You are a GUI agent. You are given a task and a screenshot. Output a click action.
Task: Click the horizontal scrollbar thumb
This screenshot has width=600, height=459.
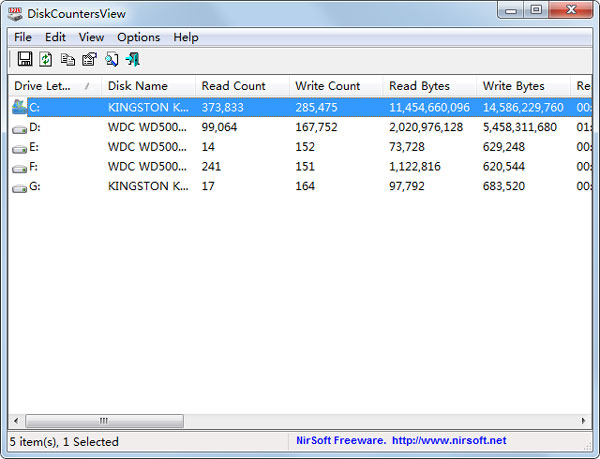[x=104, y=421]
